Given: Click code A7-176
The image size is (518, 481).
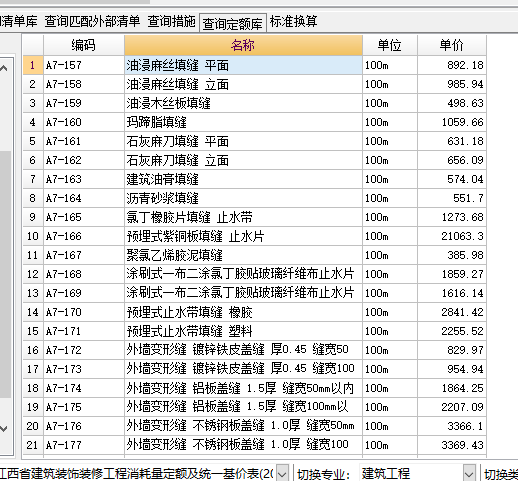Looking at the screenshot, I should point(63,426).
